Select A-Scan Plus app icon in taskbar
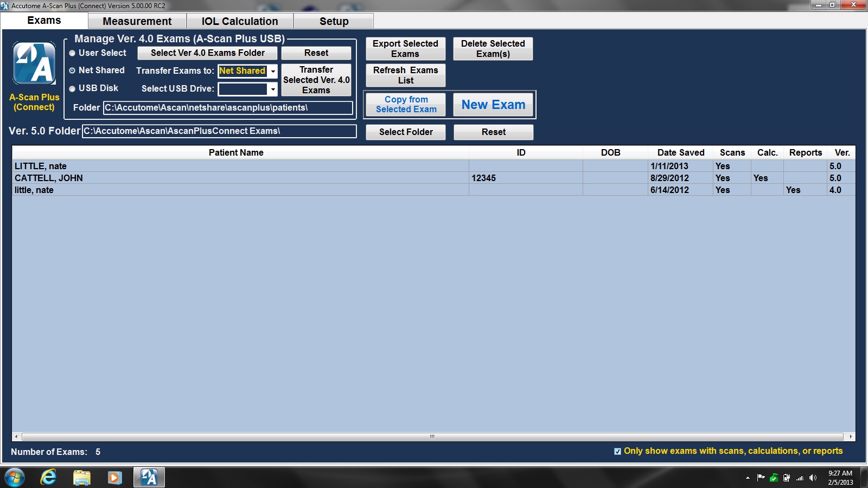The image size is (868, 488). click(149, 478)
